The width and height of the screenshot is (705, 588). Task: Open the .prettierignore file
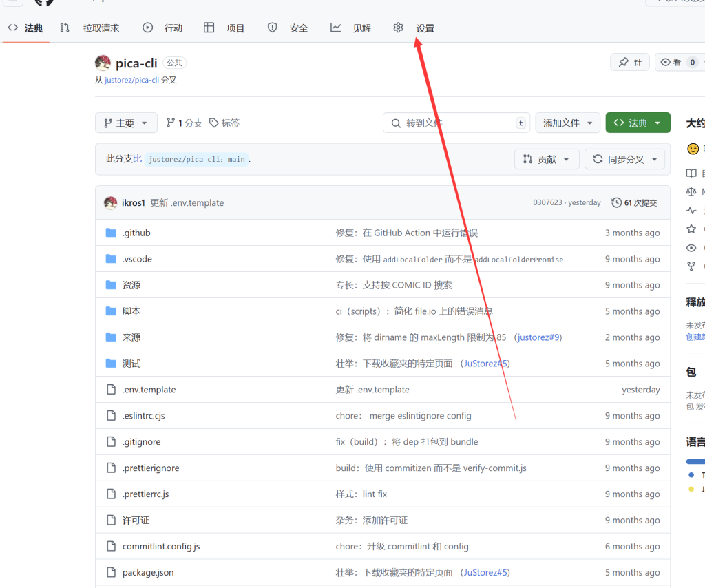(x=151, y=468)
